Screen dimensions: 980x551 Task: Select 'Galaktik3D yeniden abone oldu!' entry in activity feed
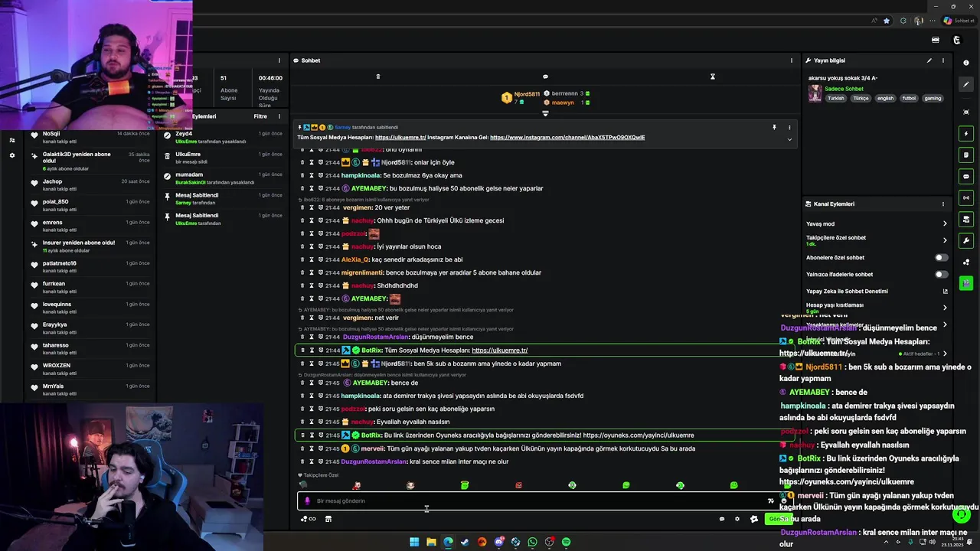[90, 161]
